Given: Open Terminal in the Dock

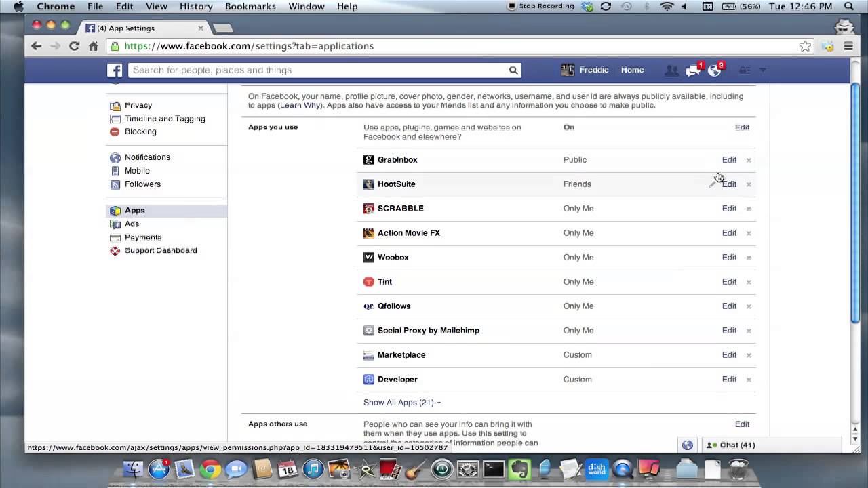Looking at the screenshot, I should pyautogui.click(x=494, y=468).
